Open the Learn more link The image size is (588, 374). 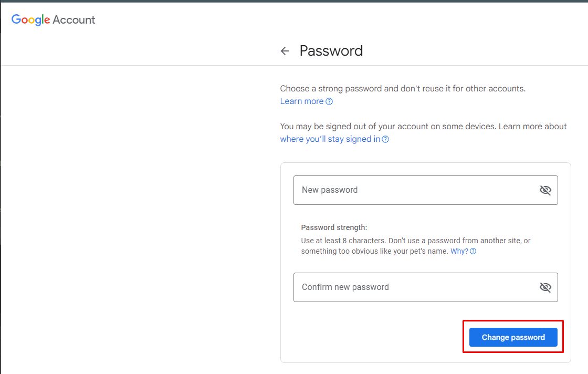pyautogui.click(x=302, y=101)
